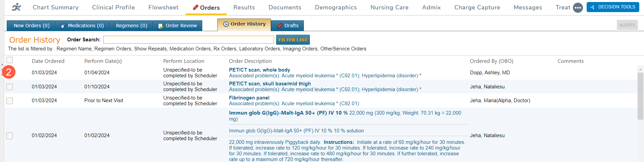The height and width of the screenshot is (162, 644).
Task: Toggle the select-all orders checkbox
Action: [x=10, y=60]
